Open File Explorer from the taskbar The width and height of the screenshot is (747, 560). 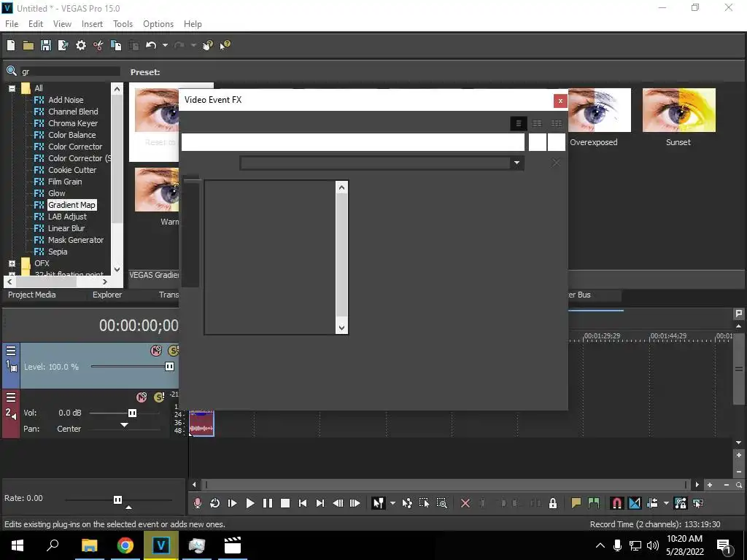[89, 545]
